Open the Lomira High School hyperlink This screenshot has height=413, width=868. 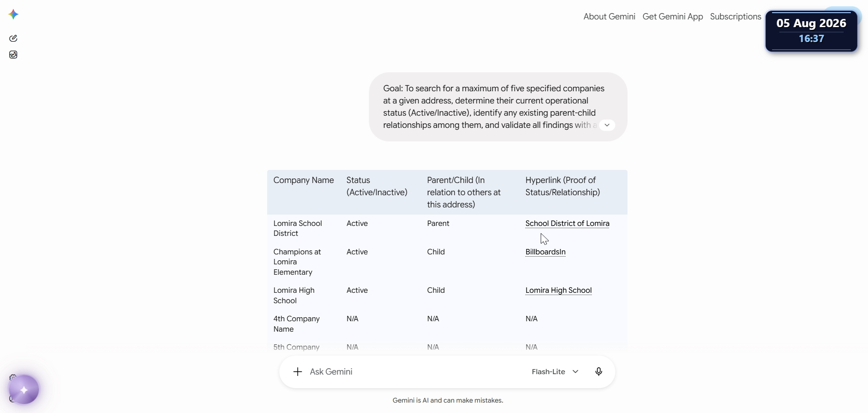point(558,290)
